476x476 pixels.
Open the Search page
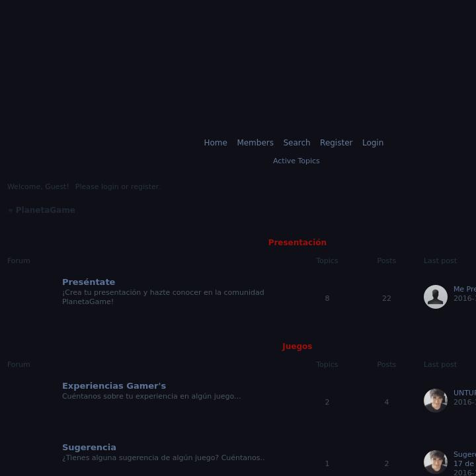click(297, 143)
